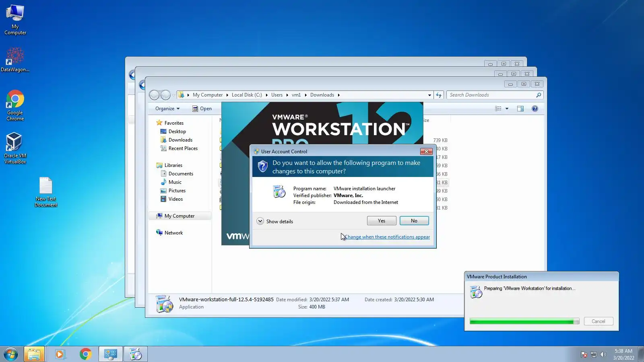This screenshot has height=362, width=644.
Task: Expand the arrow after Users in breadcrumb
Action: [x=287, y=95]
